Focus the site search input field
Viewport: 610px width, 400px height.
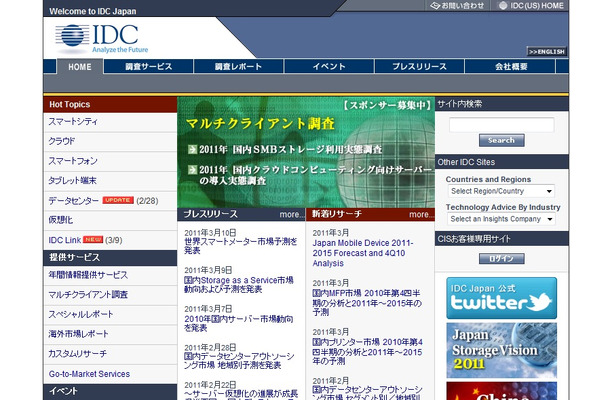click(x=501, y=125)
